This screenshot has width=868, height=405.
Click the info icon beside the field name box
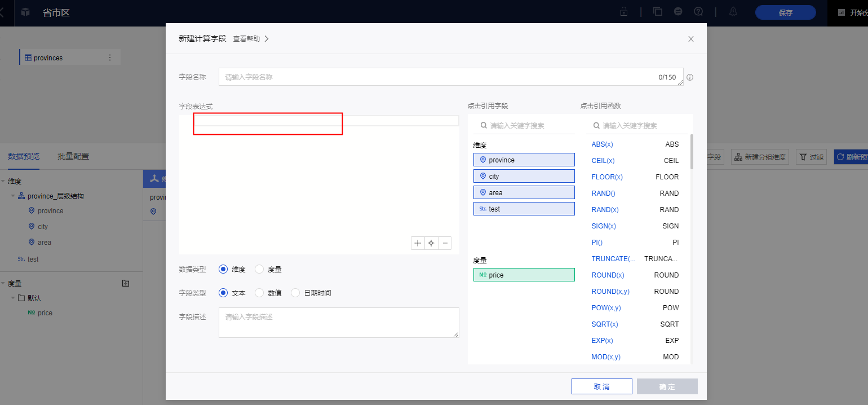click(x=690, y=77)
